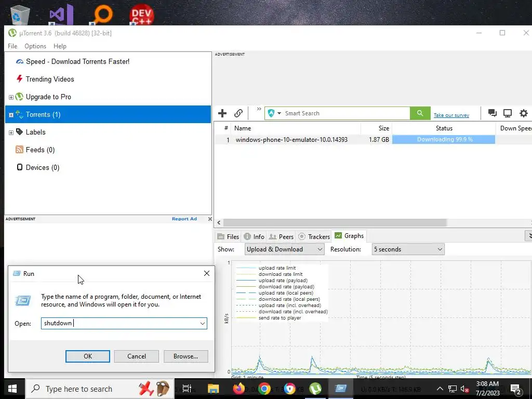The height and width of the screenshot is (399, 532).
Task: Expand hidden toolbar buttons chevron
Action: point(259,109)
